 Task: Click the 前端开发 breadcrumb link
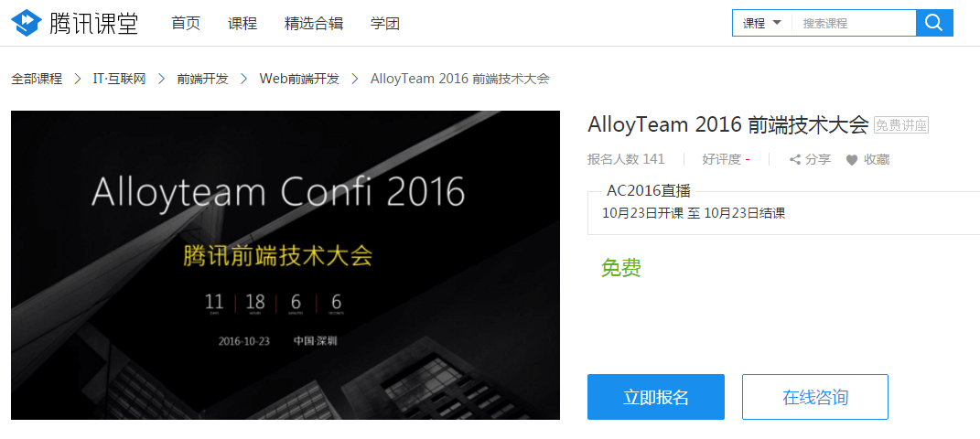(x=202, y=80)
